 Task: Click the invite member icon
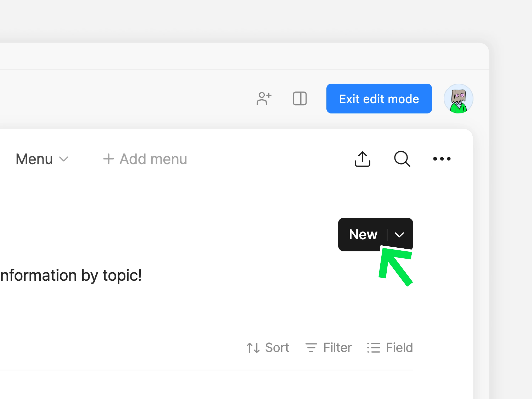[264, 99]
